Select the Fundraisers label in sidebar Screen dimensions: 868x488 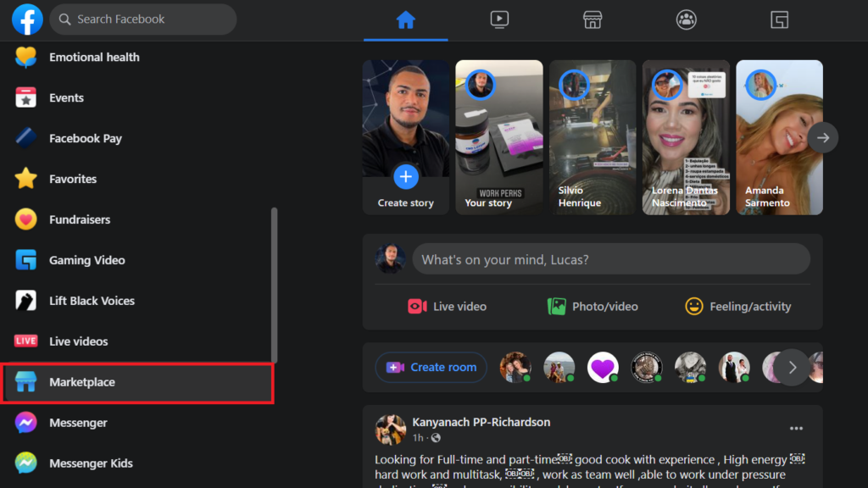(x=80, y=219)
